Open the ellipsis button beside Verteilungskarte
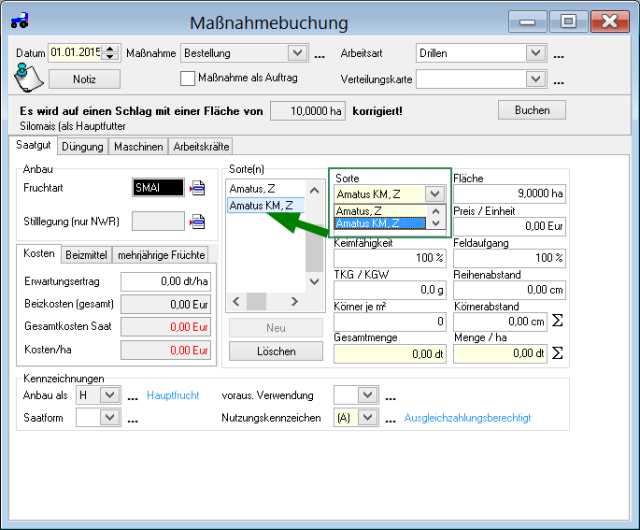The image size is (640, 530). tap(559, 80)
